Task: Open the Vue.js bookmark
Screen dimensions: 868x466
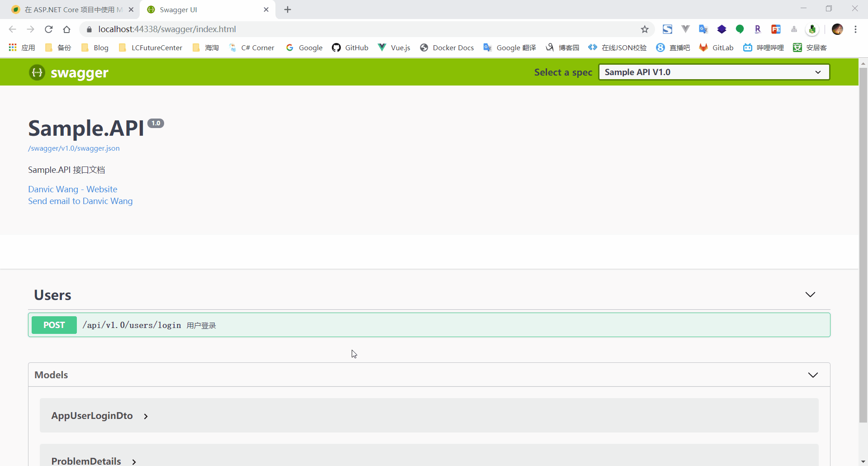Action: (394, 48)
